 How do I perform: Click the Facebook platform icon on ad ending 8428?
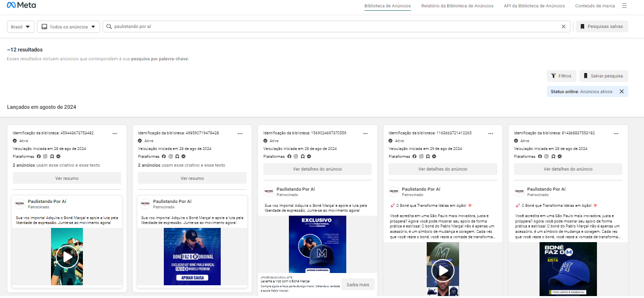[164, 156]
